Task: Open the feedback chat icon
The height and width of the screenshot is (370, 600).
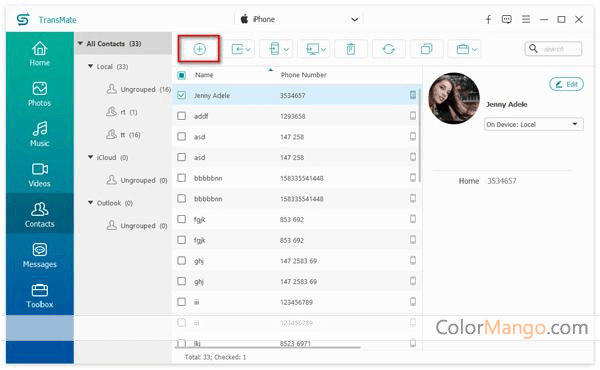Action: 507,19
